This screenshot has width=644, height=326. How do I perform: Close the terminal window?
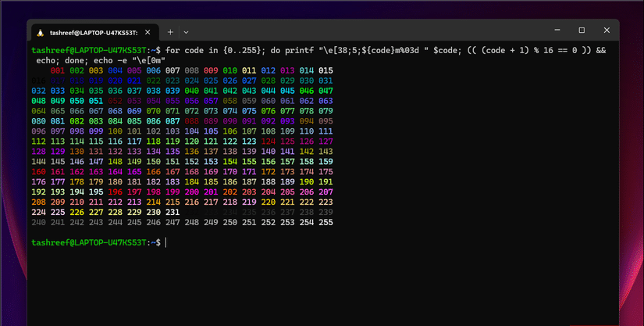pyautogui.click(x=607, y=30)
